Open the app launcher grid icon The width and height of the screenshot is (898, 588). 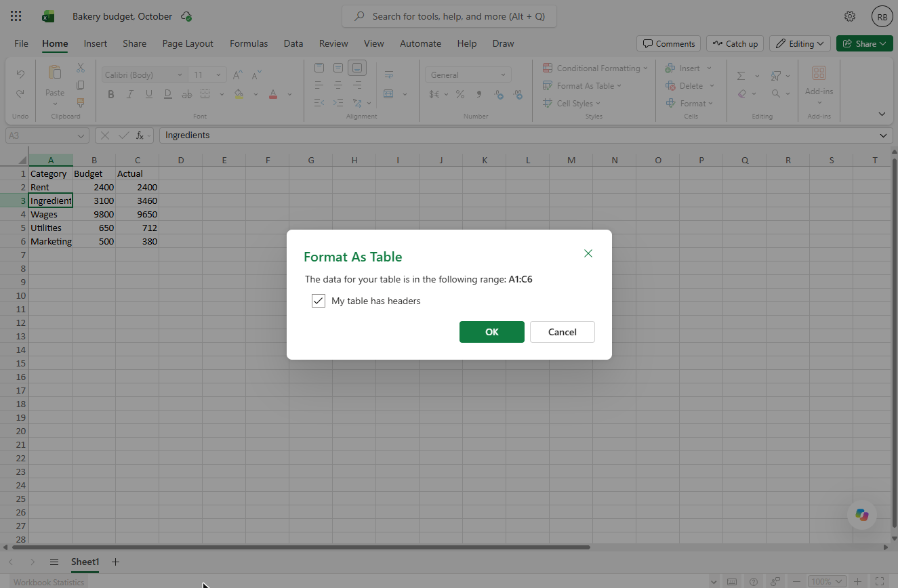(16, 16)
